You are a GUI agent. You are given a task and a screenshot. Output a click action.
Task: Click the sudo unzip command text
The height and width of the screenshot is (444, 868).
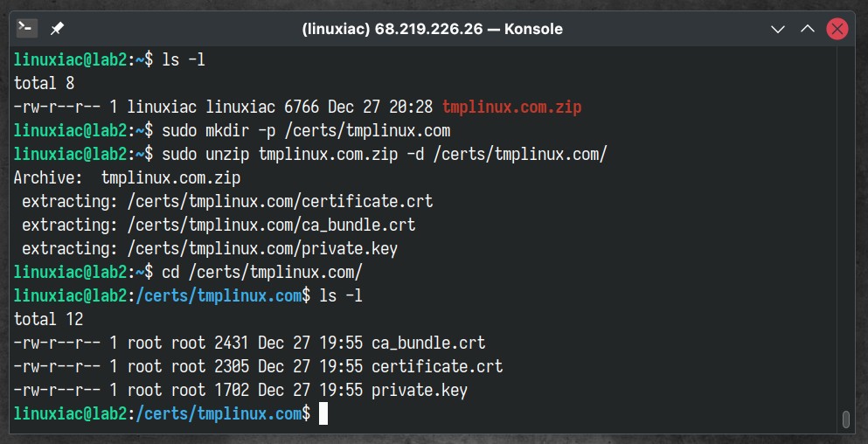point(385,155)
